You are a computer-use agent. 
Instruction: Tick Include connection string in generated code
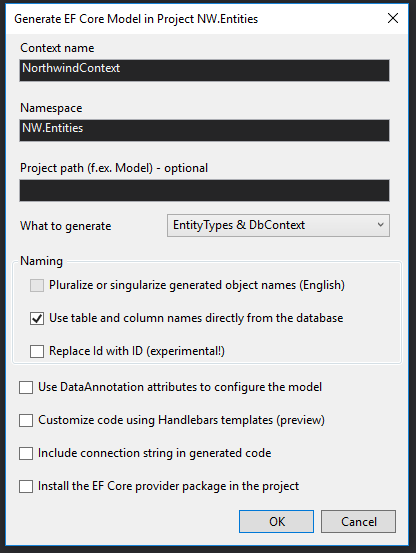click(26, 453)
